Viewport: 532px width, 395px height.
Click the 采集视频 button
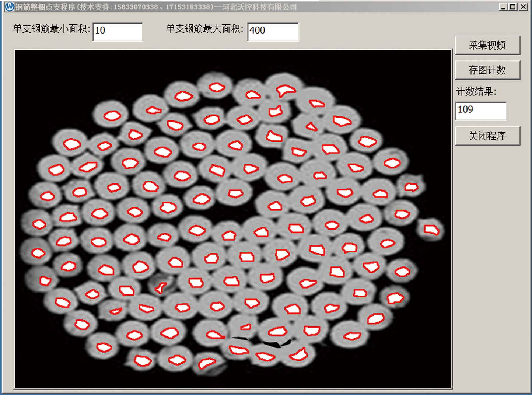(487, 45)
